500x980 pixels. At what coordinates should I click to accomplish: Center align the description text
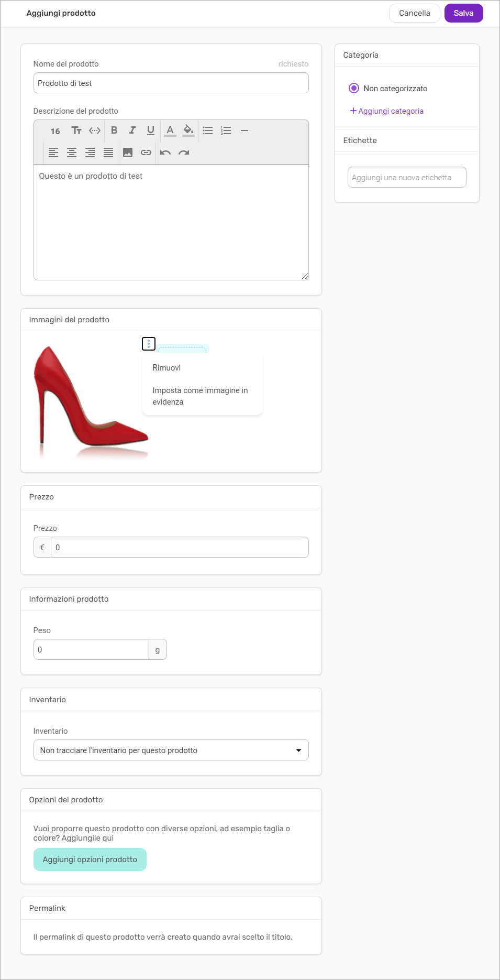tap(72, 153)
